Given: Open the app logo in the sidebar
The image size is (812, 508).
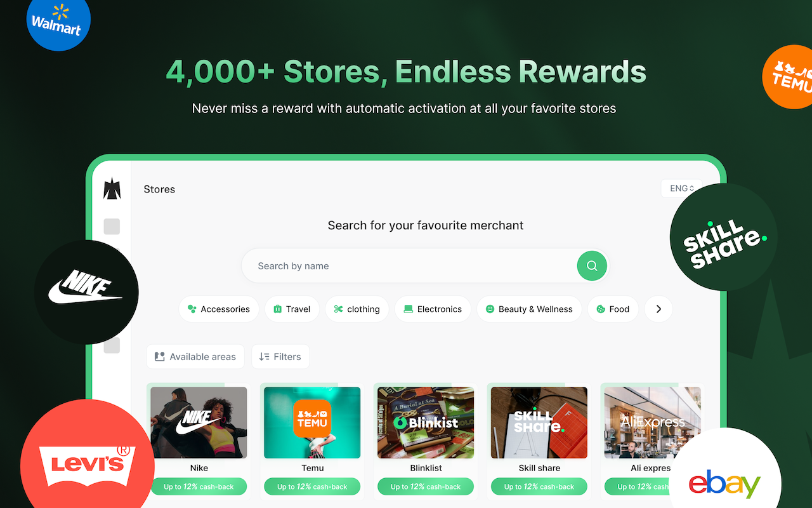Looking at the screenshot, I should tap(112, 189).
